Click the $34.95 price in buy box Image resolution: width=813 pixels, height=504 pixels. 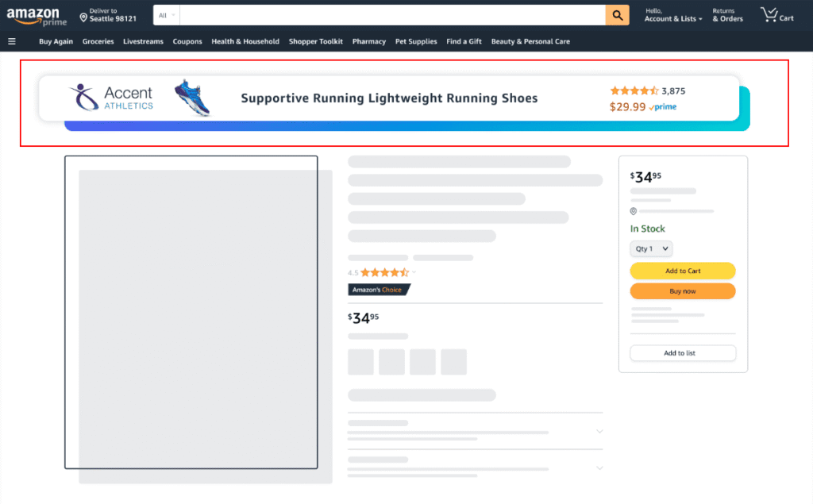(645, 177)
